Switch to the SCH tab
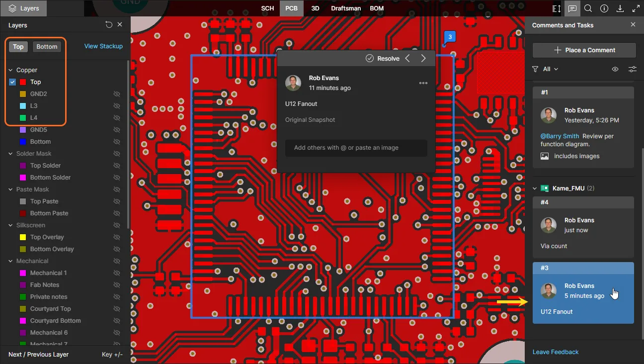 (267, 8)
